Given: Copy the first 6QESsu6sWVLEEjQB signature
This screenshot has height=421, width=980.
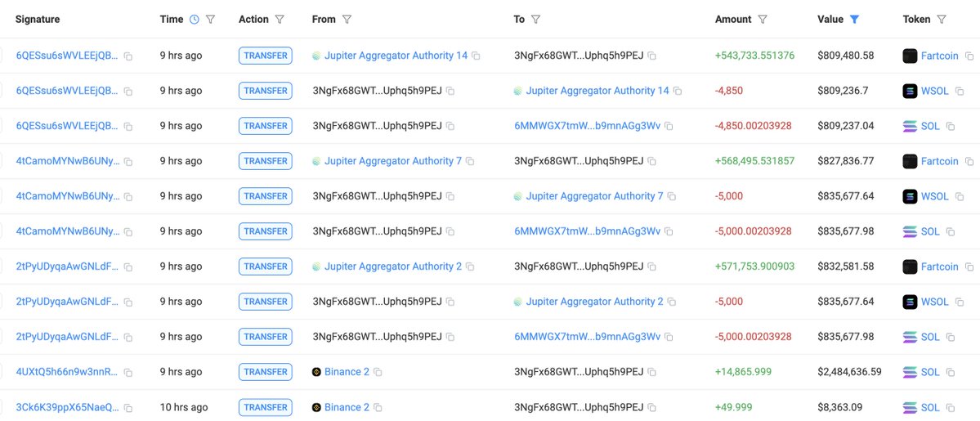Looking at the screenshot, I should [x=128, y=56].
